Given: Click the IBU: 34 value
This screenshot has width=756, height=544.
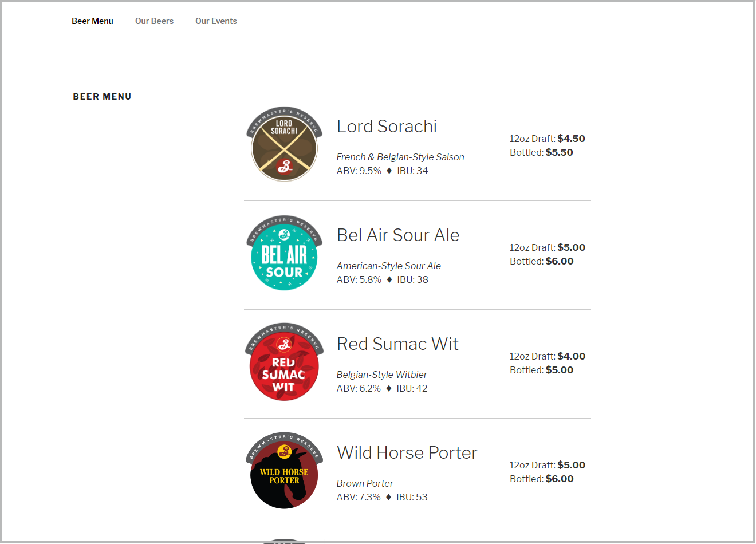Looking at the screenshot, I should [x=412, y=171].
